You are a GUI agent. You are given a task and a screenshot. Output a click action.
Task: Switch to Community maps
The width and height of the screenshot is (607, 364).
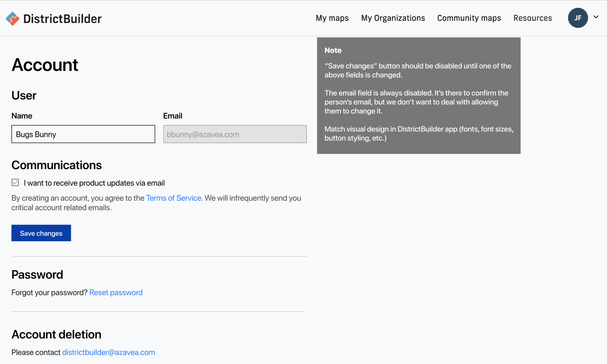pos(469,18)
